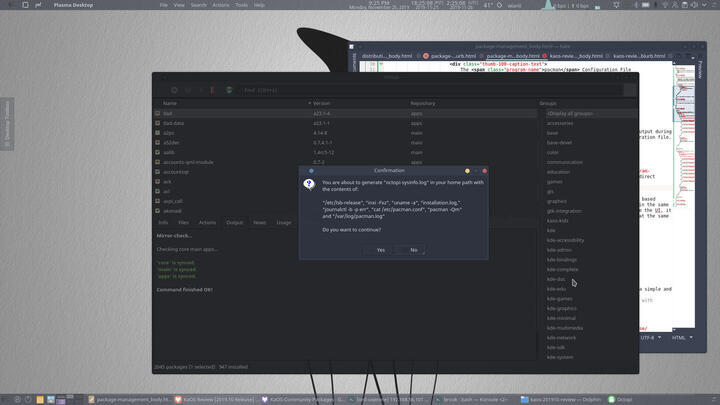Select the kde-system group
Viewport: 720px width, 405px height.
(560, 357)
